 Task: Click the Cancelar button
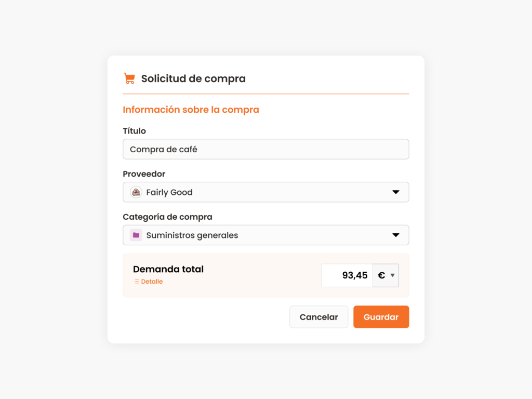point(318,316)
